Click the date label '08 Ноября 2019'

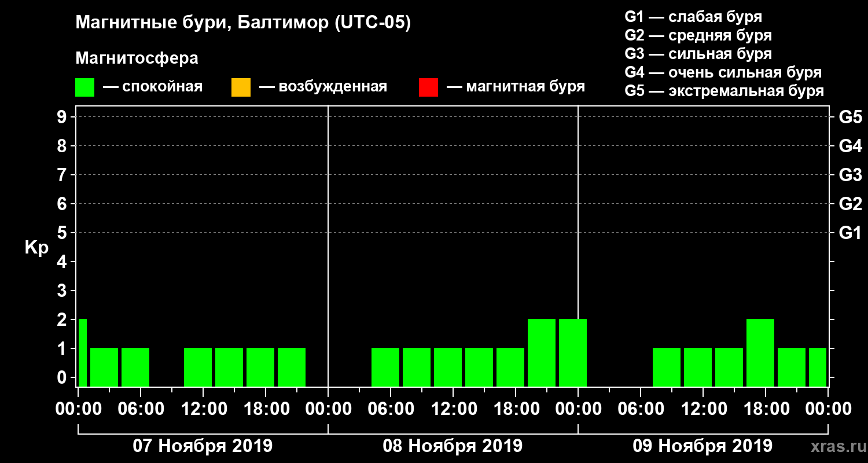pyautogui.click(x=453, y=446)
